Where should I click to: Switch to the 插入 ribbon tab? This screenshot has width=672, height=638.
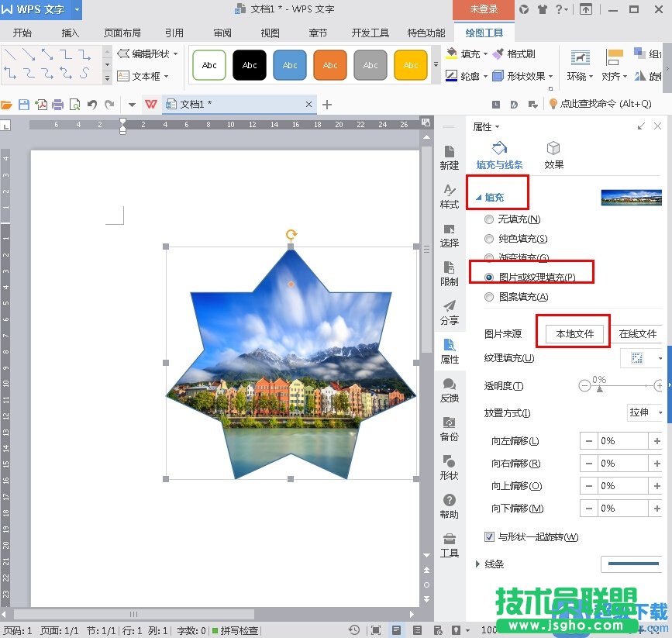[x=71, y=33]
